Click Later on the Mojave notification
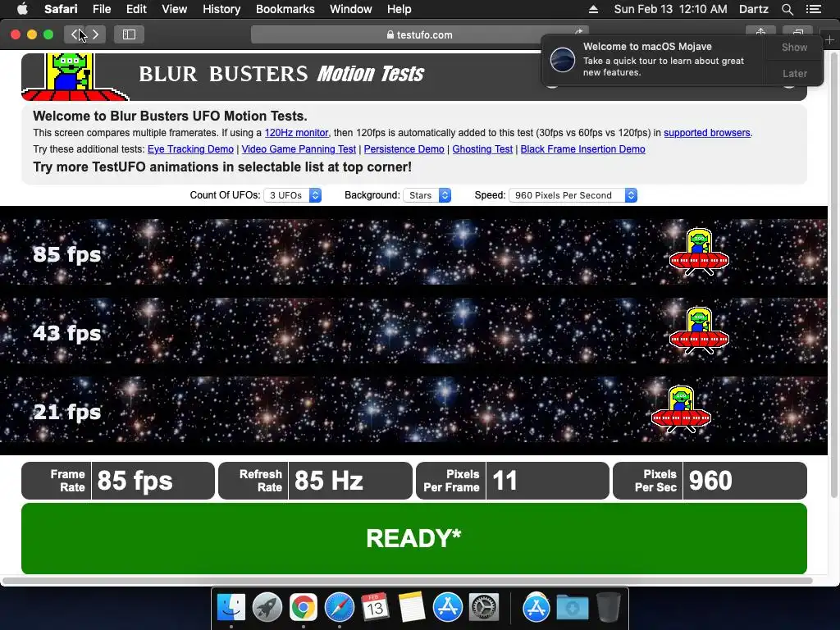 pos(794,73)
